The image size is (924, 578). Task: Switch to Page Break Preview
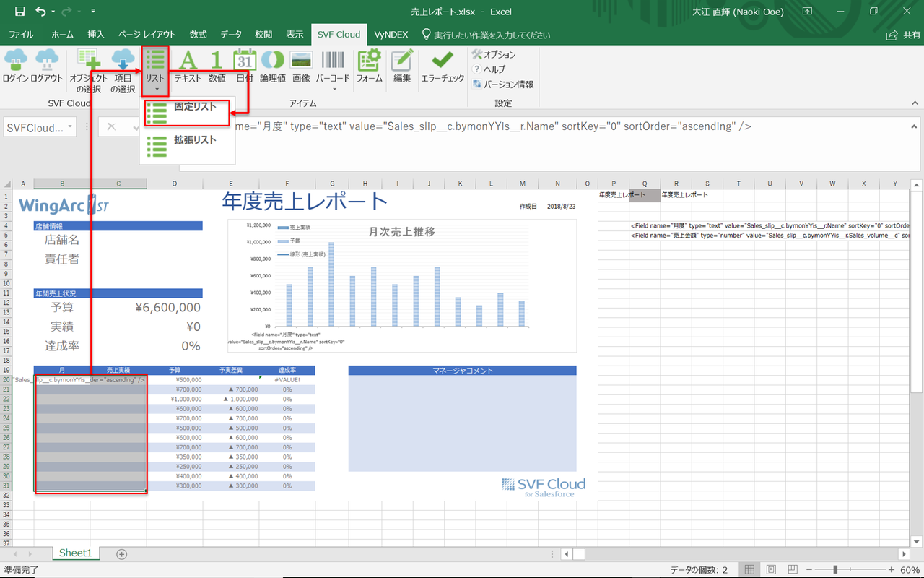pos(792,570)
